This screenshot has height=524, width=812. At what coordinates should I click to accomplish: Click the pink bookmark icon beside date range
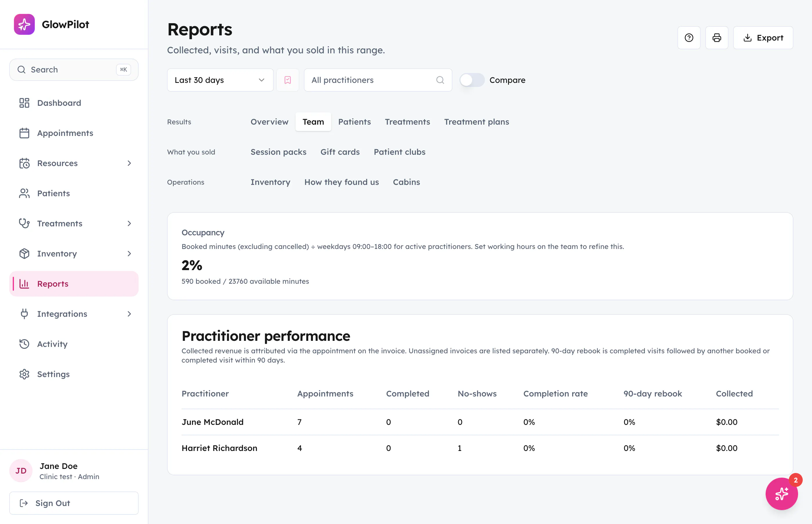pos(288,80)
